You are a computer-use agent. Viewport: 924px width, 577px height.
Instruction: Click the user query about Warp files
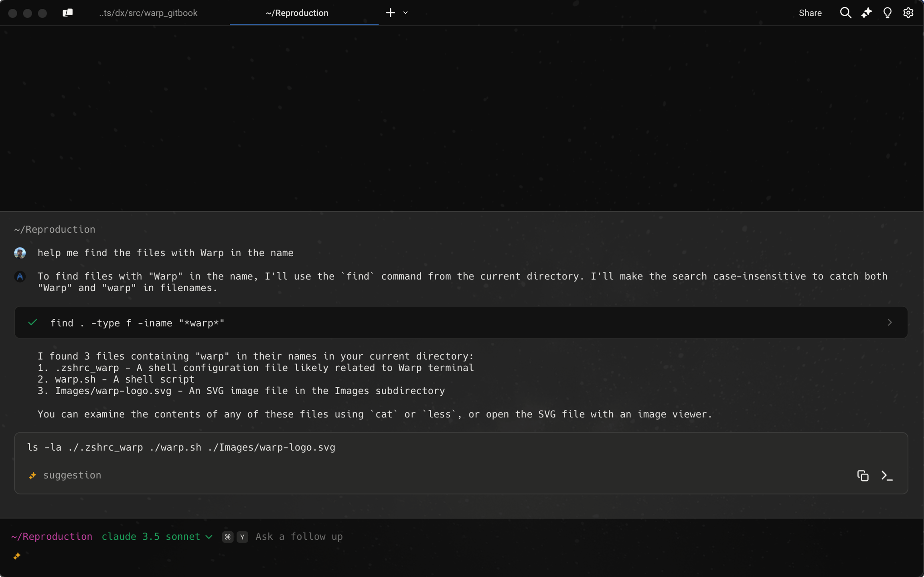(x=166, y=253)
